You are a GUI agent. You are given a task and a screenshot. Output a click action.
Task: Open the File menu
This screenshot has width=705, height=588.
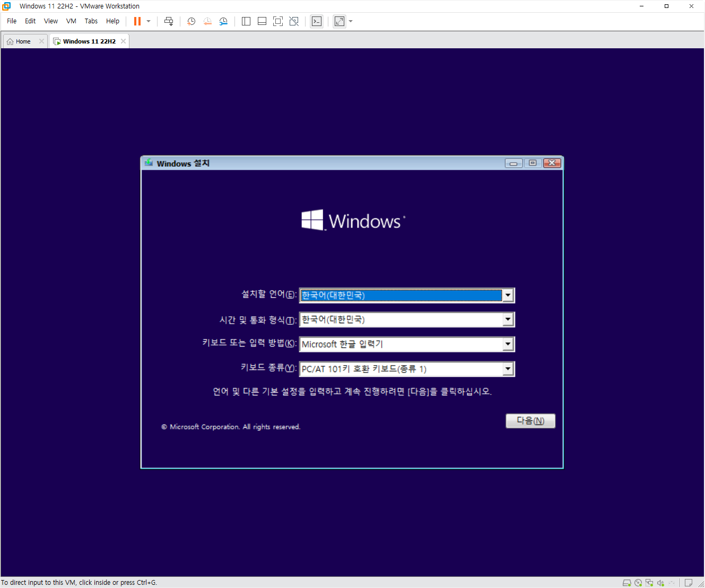12,21
